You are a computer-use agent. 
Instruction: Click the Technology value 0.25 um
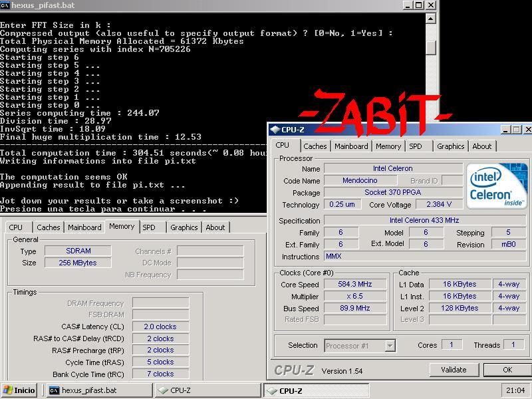342,204
